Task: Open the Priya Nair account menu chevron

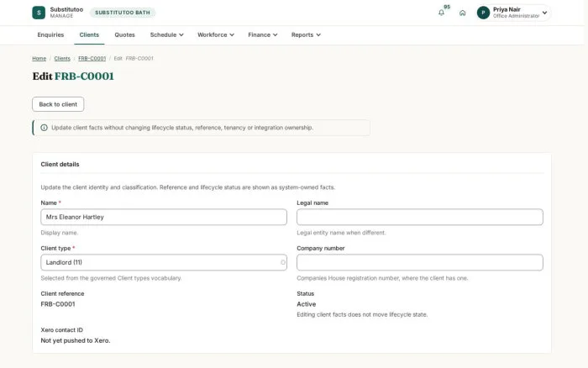Action: pos(544,13)
